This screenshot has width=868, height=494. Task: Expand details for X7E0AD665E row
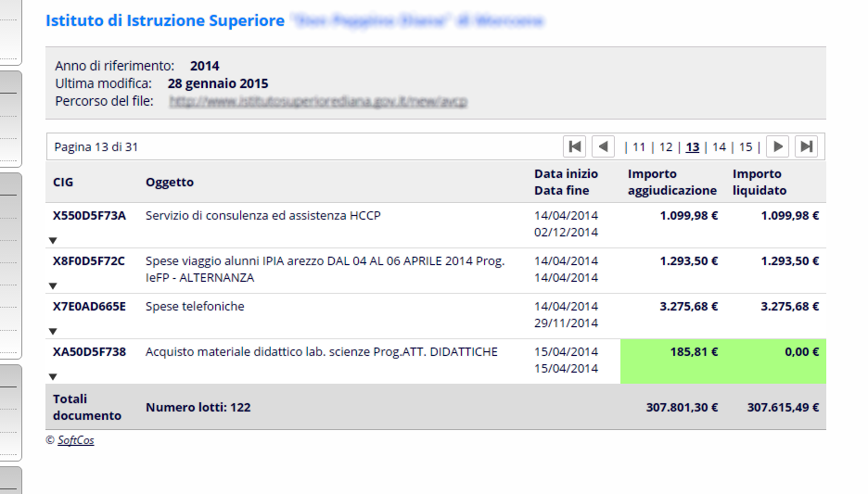click(53, 332)
